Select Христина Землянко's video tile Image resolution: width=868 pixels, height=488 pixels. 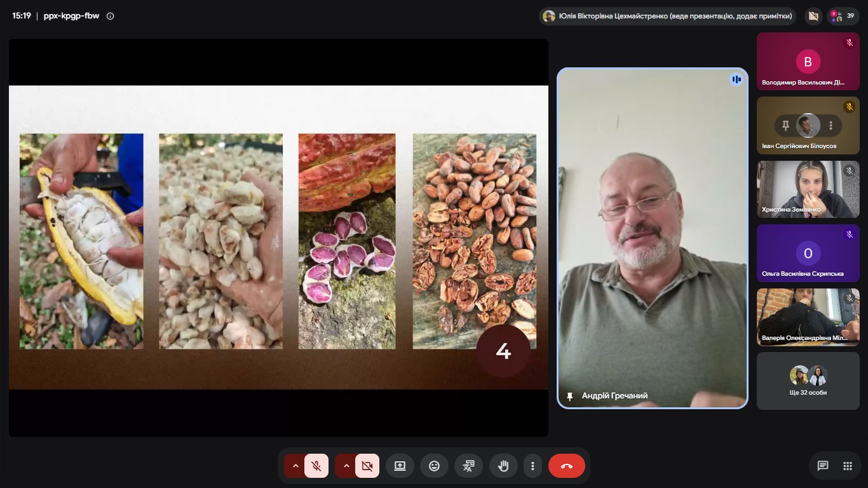click(x=808, y=189)
